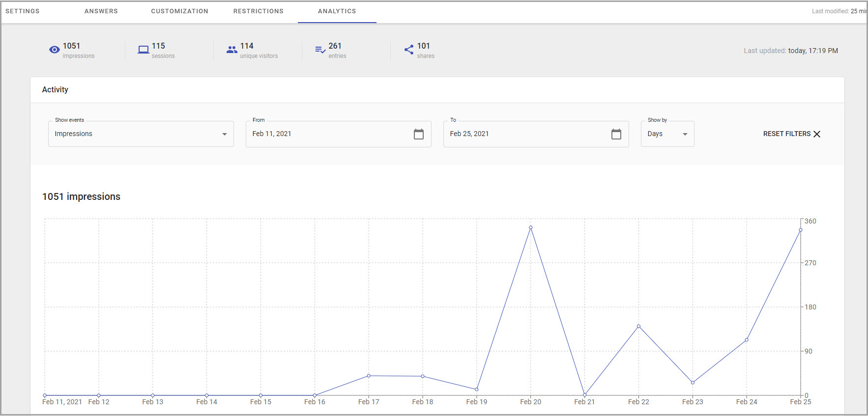Click the Feb 21 data point
The width and height of the screenshot is (868, 416).
(x=584, y=395)
